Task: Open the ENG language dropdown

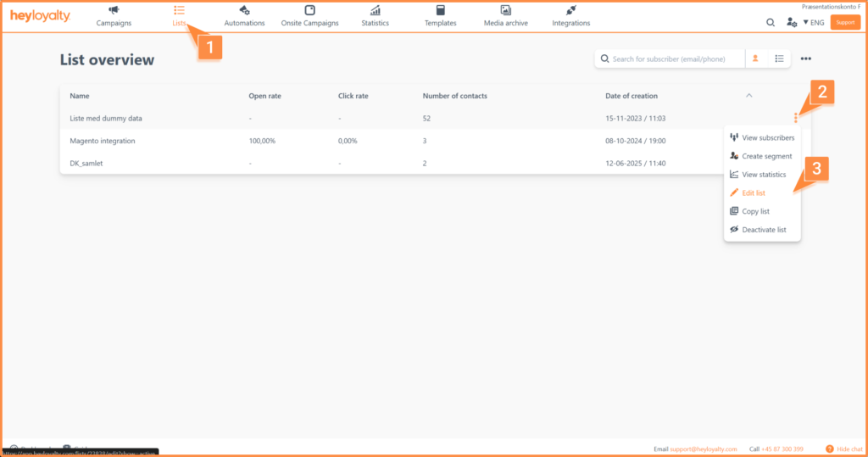Action: point(814,23)
